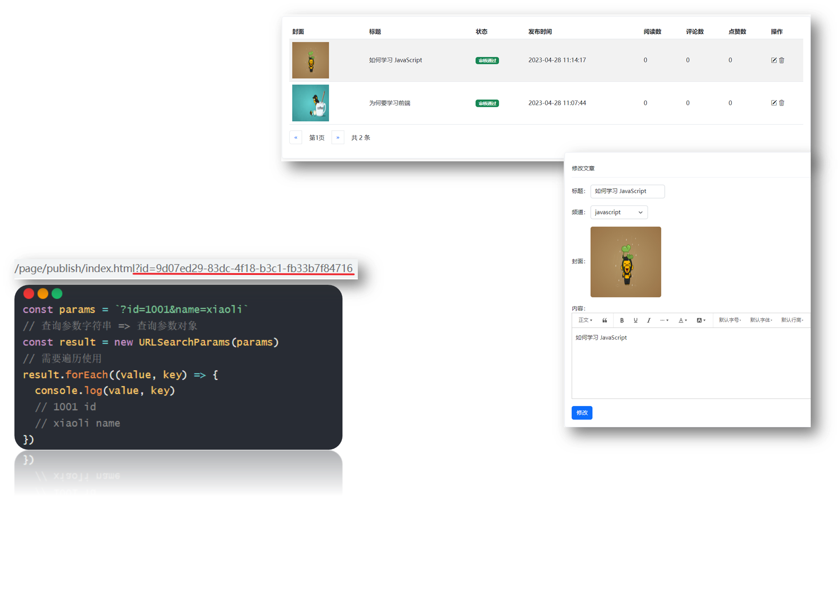Click the 标题 title input field
The width and height of the screenshot is (840, 616).
627,191
